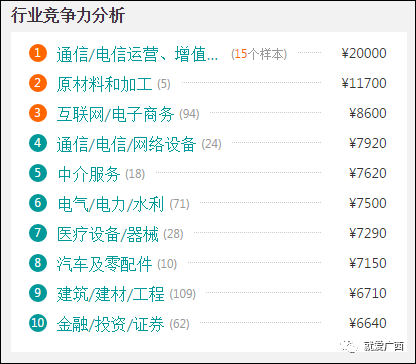Click the orange rank 1 badge
Viewport: 416px width, 364px height.
pos(38,53)
